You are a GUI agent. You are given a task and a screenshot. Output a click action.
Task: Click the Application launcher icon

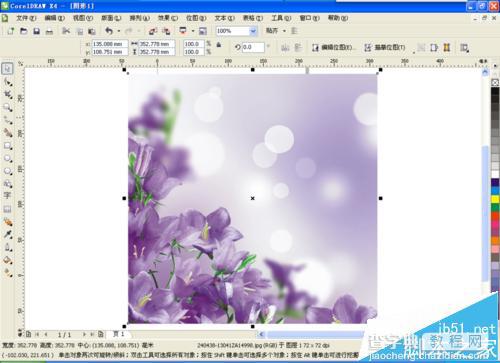(183, 31)
